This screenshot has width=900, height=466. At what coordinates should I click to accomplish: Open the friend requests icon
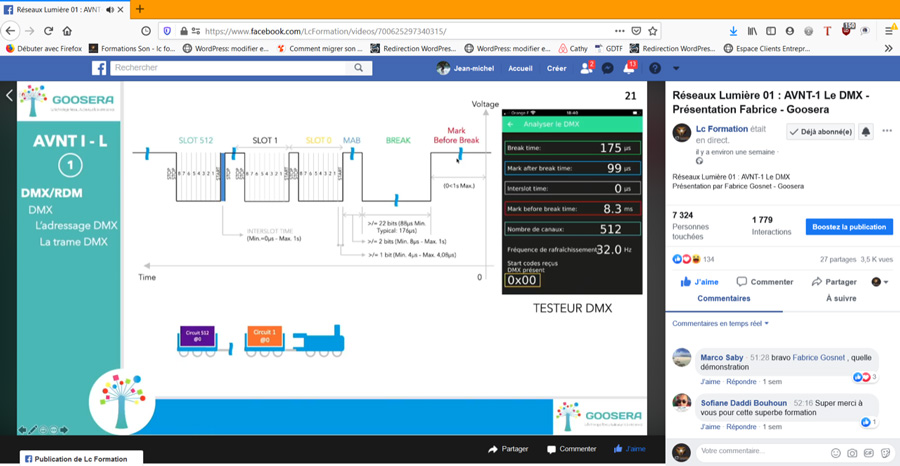point(586,68)
